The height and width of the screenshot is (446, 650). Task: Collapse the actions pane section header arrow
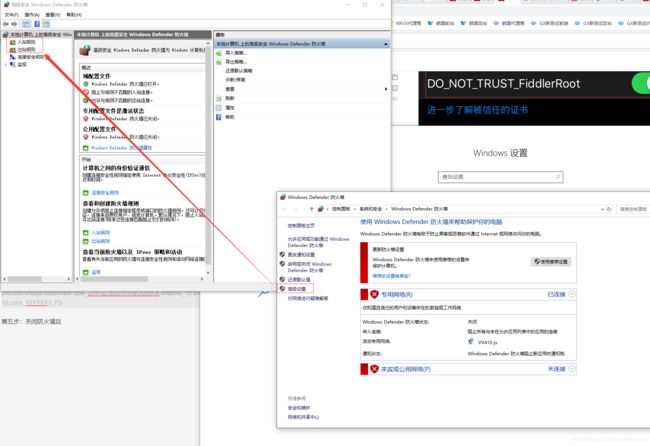click(386, 44)
